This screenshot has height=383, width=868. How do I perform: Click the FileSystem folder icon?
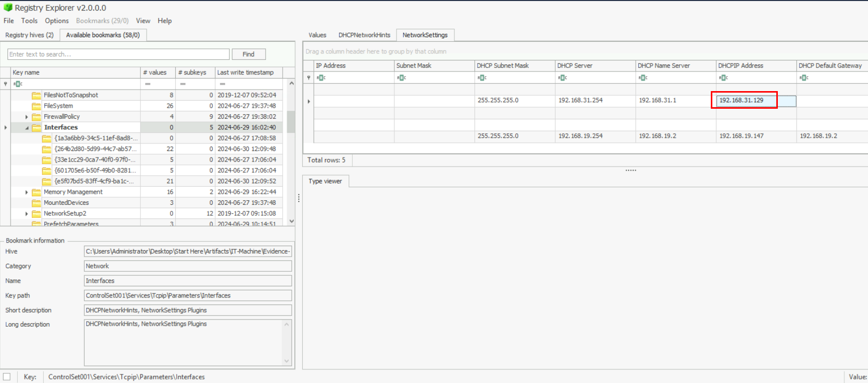coord(36,106)
